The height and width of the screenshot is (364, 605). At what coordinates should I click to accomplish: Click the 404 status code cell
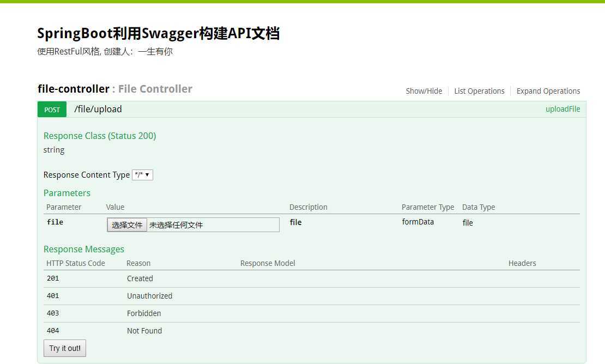tap(53, 330)
